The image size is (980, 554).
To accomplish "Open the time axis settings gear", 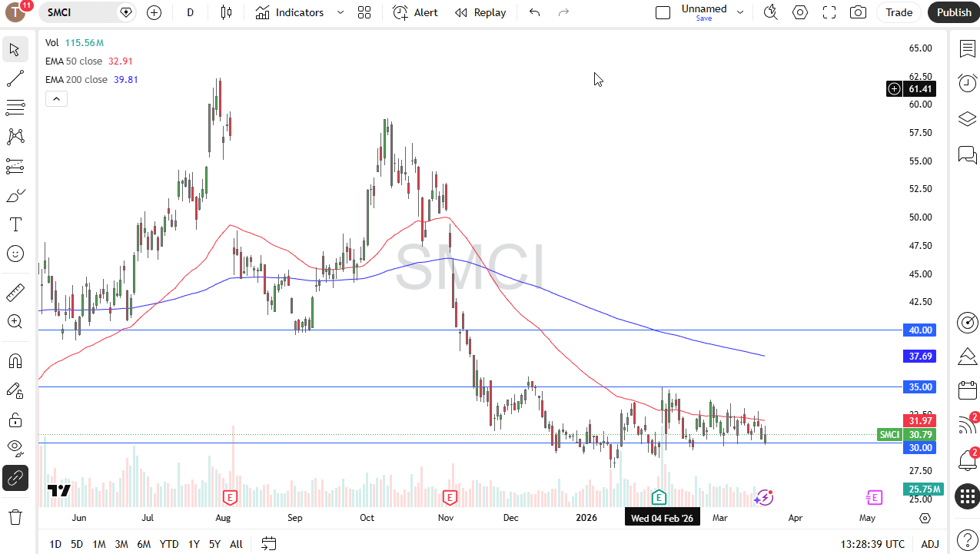I will (925, 518).
